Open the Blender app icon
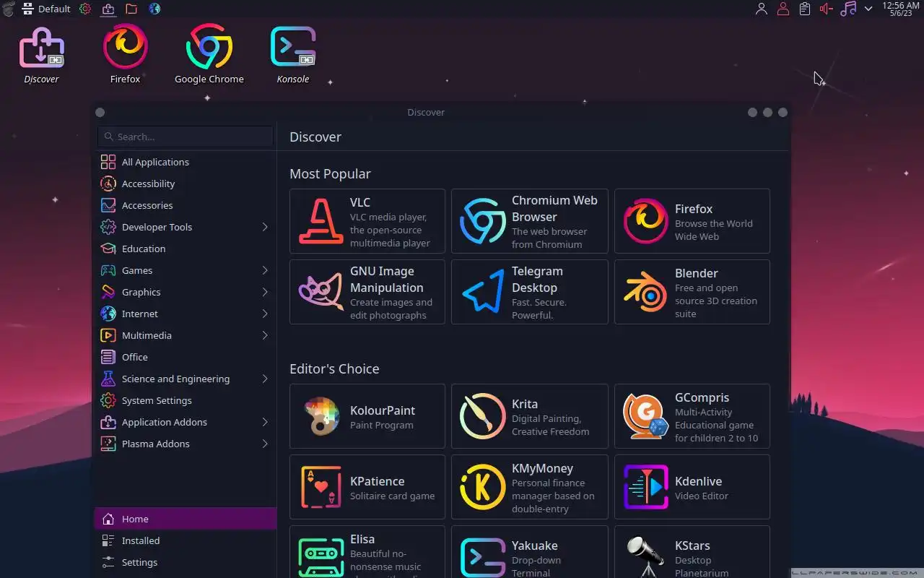The height and width of the screenshot is (578, 924). point(645,292)
